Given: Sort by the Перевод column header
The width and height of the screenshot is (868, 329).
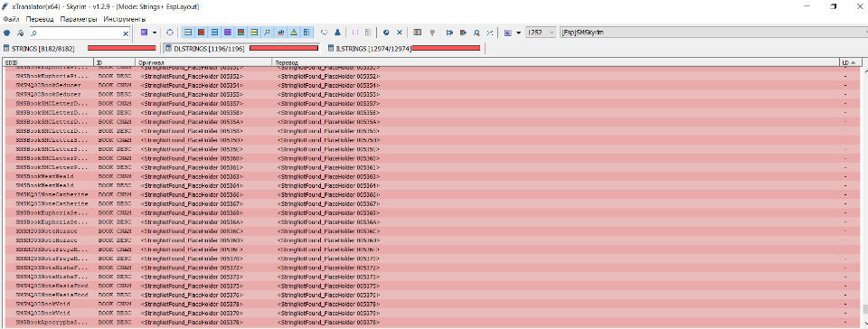Looking at the screenshot, I should [555, 62].
